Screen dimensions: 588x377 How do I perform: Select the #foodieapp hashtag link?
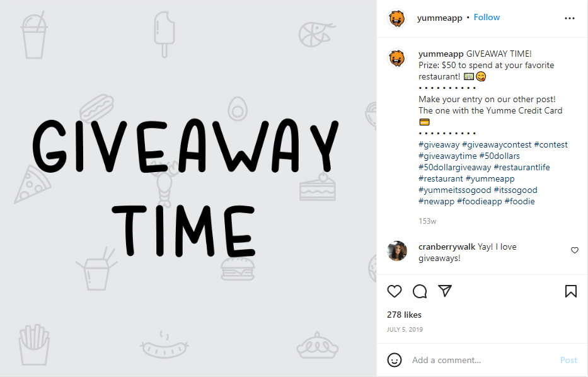click(x=479, y=202)
